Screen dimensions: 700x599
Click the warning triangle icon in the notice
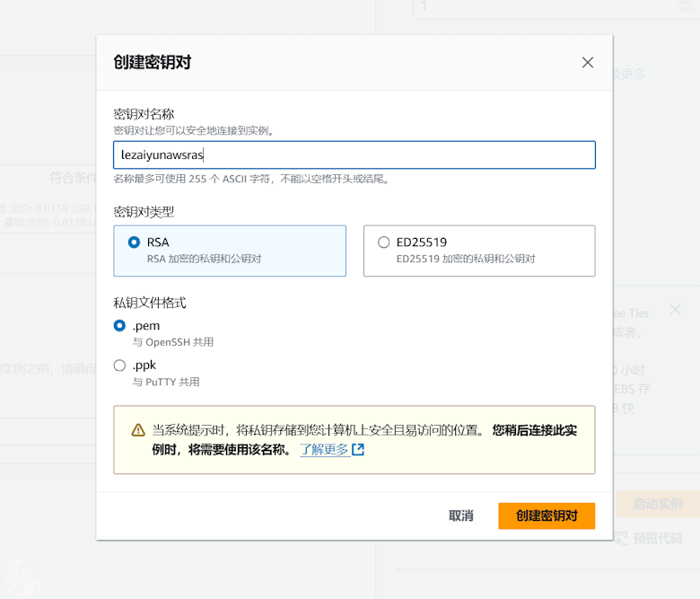click(x=137, y=430)
